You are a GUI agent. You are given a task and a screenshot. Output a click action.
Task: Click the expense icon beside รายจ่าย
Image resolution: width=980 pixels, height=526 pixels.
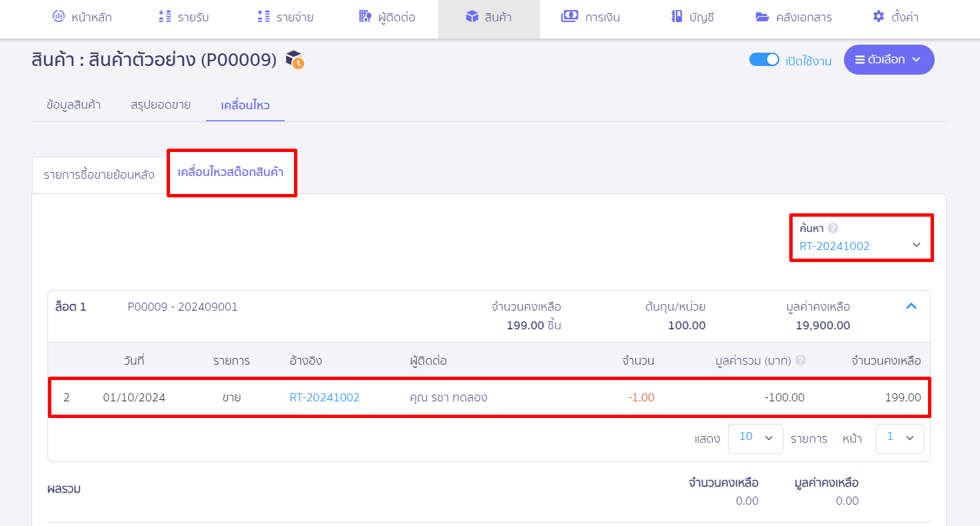click(263, 17)
